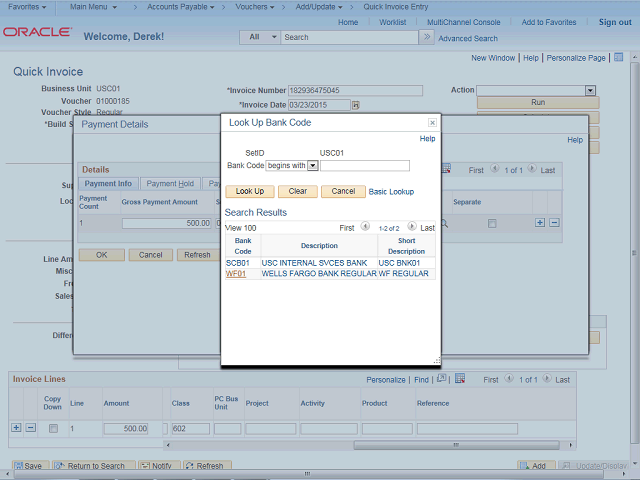Switch to Basic Lookup

pyautogui.click(x=391, y=192)
